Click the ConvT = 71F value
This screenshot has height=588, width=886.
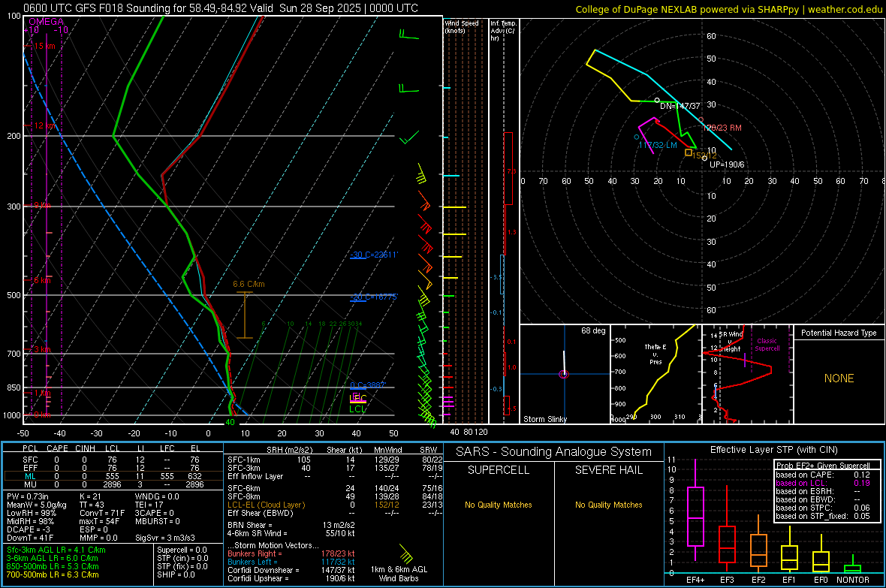click(102, 514)
